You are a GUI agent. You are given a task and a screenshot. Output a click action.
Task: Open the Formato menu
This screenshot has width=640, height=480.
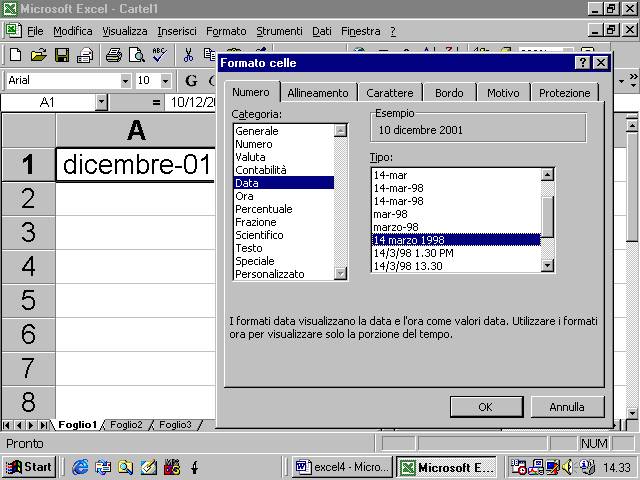click(x=226, y=31)
